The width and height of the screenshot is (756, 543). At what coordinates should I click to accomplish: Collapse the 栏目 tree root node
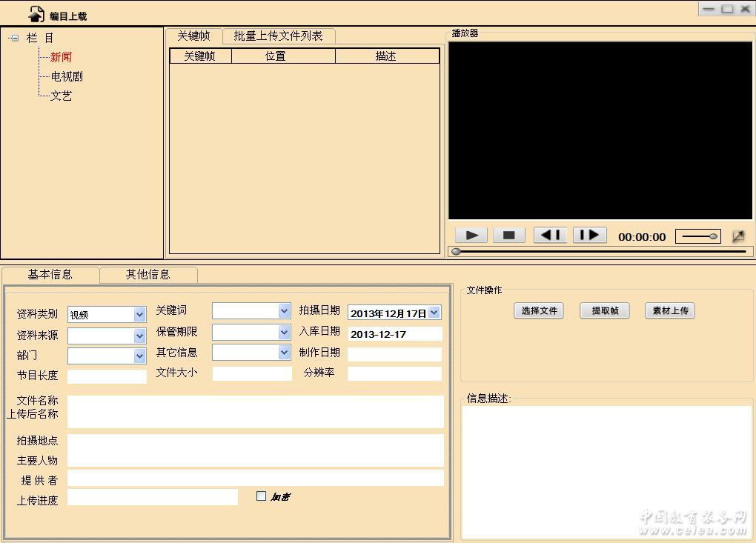[14, 38]
